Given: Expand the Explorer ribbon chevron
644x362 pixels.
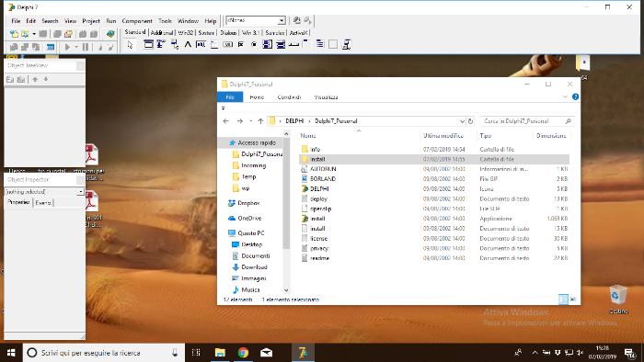Looking at the screenshot, I should pyautogui.click(x=565, y=97).
